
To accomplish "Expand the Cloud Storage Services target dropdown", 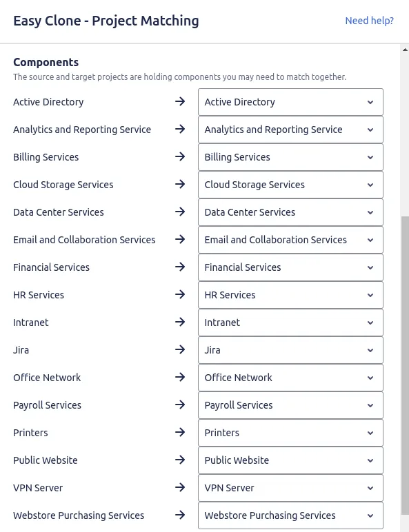I will pyautogui.click(x=290, y=185).
